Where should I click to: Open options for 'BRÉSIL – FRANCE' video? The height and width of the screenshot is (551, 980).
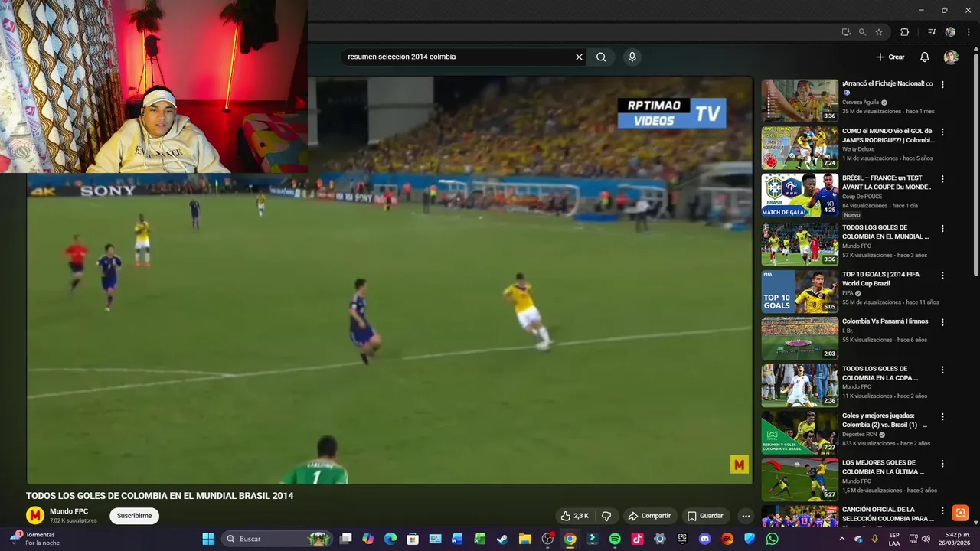click(942, 179)
